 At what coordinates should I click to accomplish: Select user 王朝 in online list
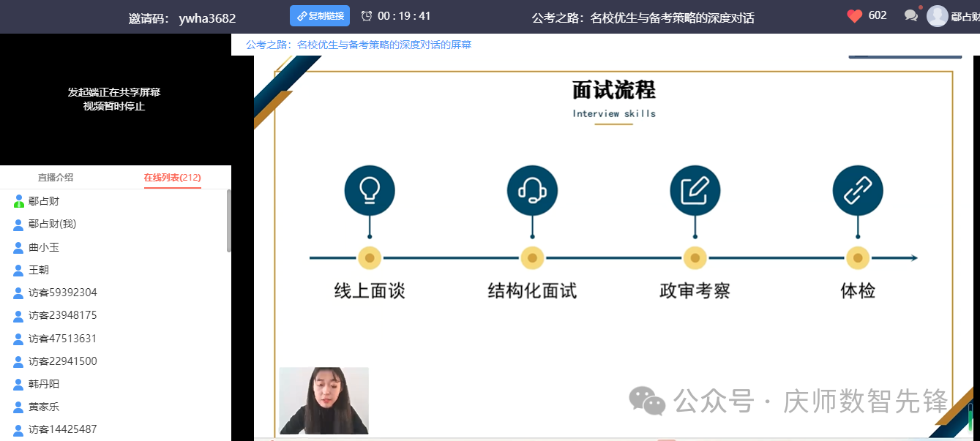tap(39, 270)
